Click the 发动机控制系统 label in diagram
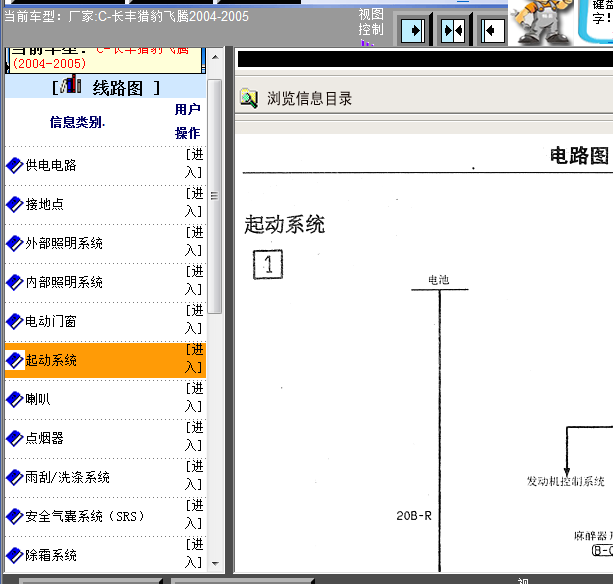 coord(565,481)
